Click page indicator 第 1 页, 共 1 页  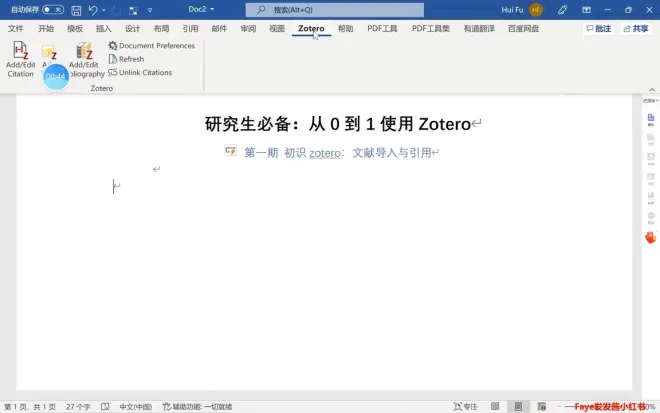(x=30, y=407)
